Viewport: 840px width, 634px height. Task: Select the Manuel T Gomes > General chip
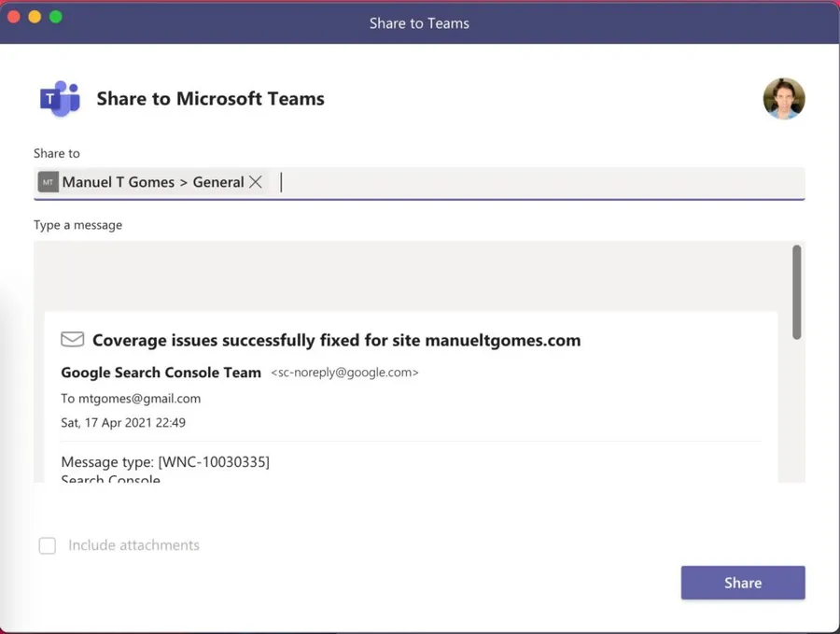153,182
